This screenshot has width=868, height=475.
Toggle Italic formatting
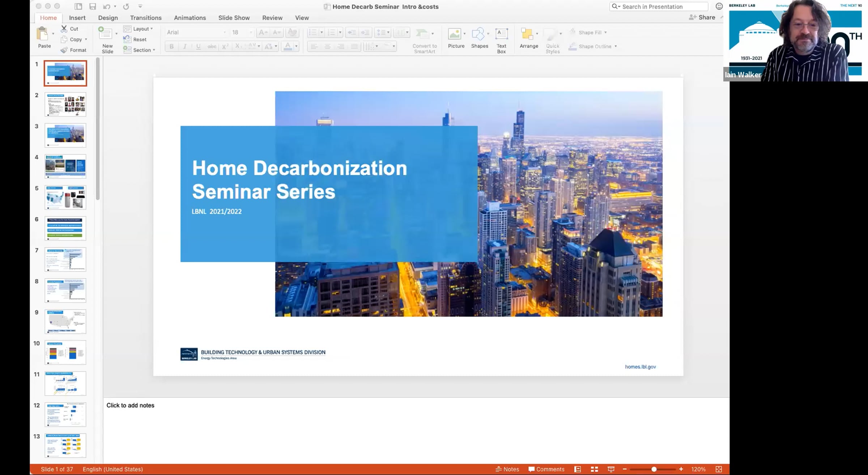pyautogui.click(x=185, y=46)
